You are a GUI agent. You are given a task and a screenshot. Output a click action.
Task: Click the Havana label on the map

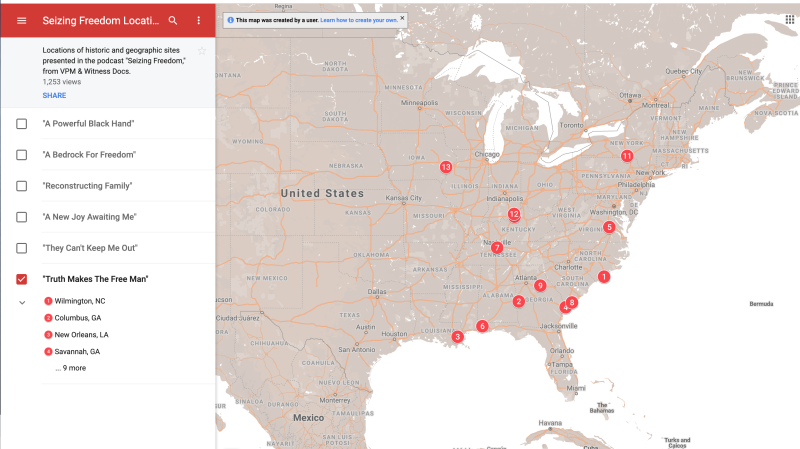pos(550,423)
